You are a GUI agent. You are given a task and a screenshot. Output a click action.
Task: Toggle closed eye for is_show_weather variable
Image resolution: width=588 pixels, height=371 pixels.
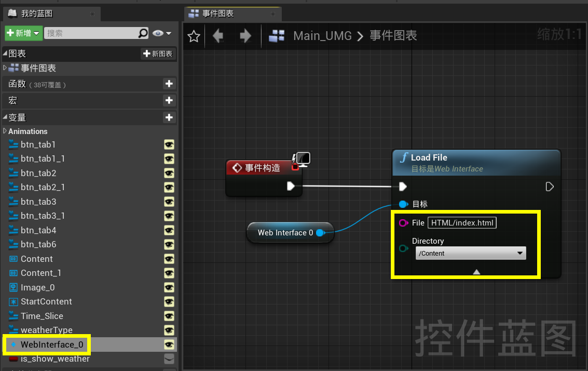(169, 359)
